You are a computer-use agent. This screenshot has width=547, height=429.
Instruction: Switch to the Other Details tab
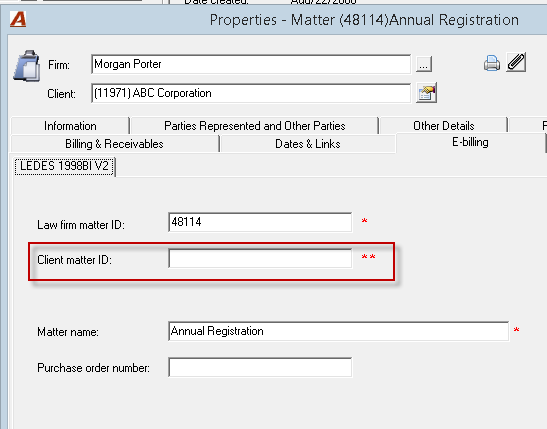(443, 126)
